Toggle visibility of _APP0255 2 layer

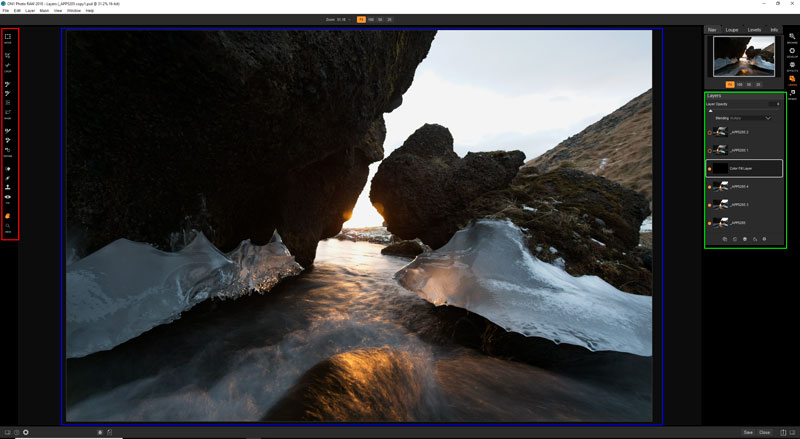tap(709, 133)
